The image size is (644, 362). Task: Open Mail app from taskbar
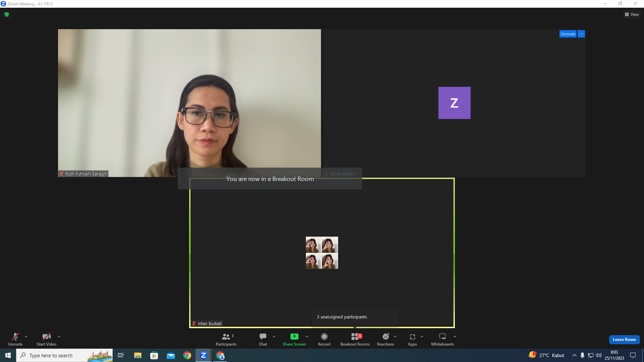pyautogui.click(x=171, y=355)
